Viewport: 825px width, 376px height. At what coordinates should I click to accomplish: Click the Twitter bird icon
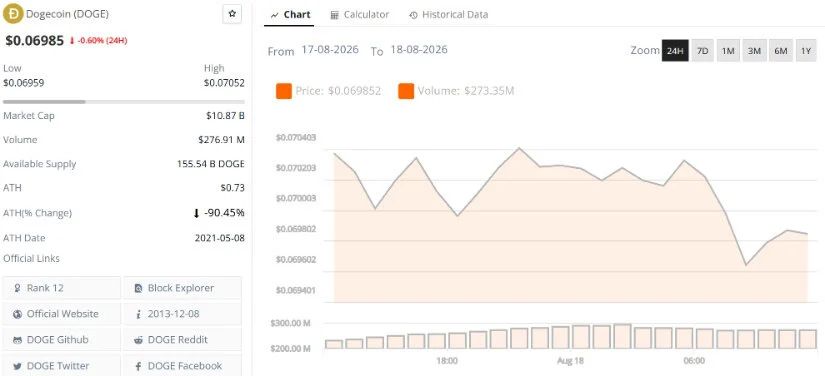coord(17,366)
